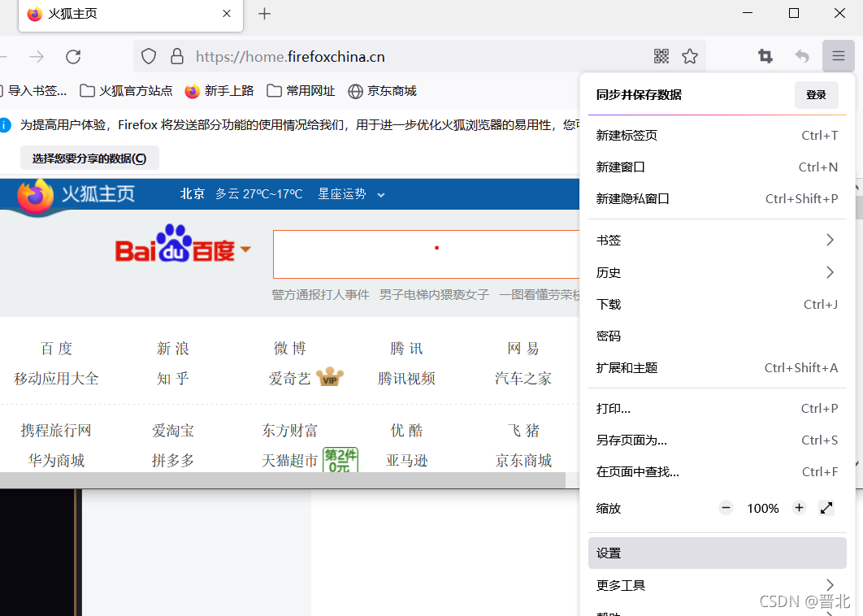The height and width of the screenshot is (616, 863).
Task: Click the weather 多云 27℃~17℃ link
Action: [258, 193]
